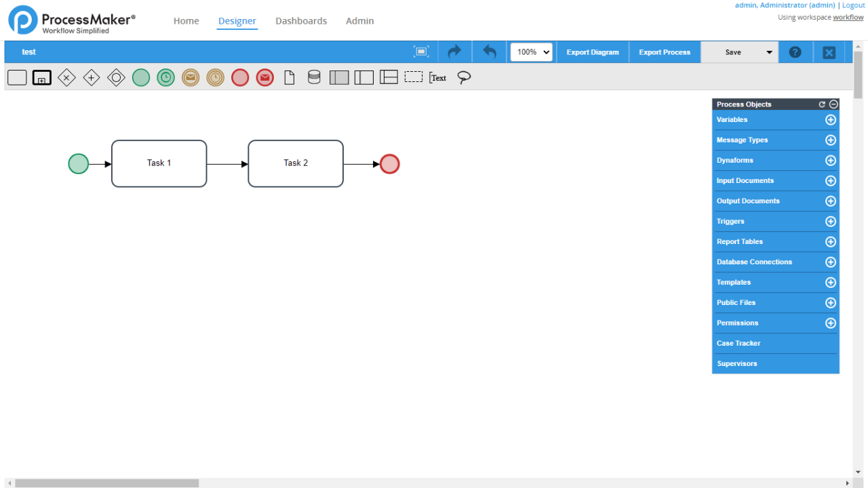
Task: Select the Exclusive gateway tool
Action: [x=66, y=77]
